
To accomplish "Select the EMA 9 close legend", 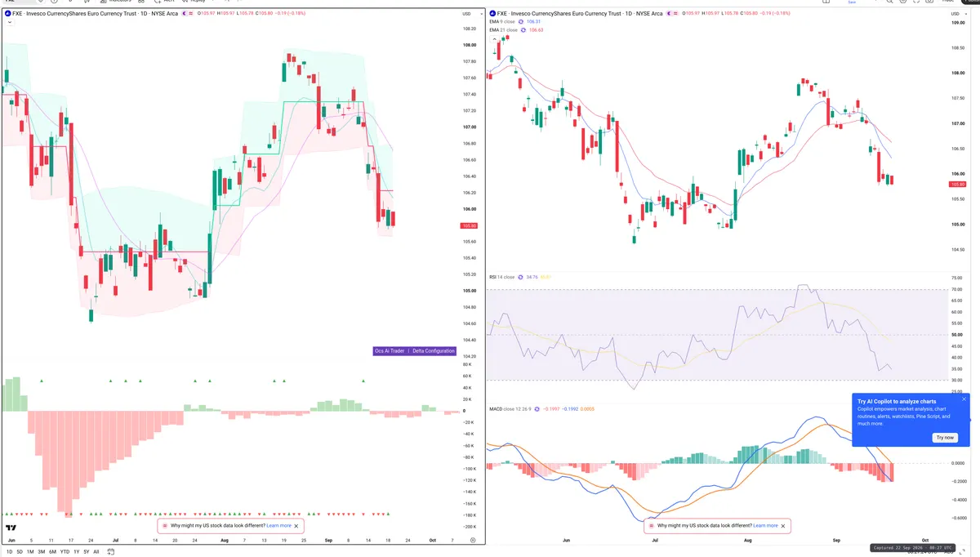I will (502, 22).
